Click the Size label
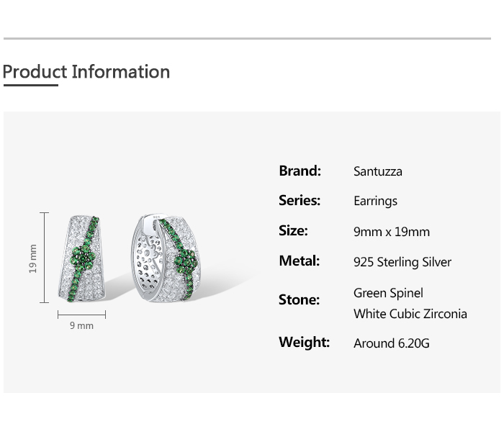This screenshot has height=429, width=504. [x=293, y=231]
